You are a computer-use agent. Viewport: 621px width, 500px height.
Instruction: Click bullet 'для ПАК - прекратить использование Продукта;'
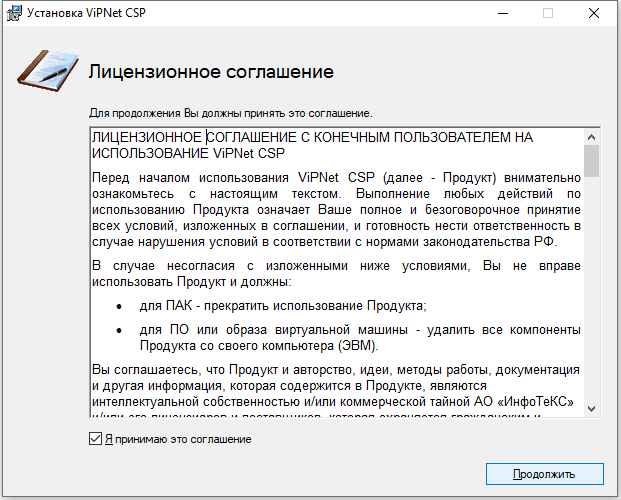[x=283, y=306]
